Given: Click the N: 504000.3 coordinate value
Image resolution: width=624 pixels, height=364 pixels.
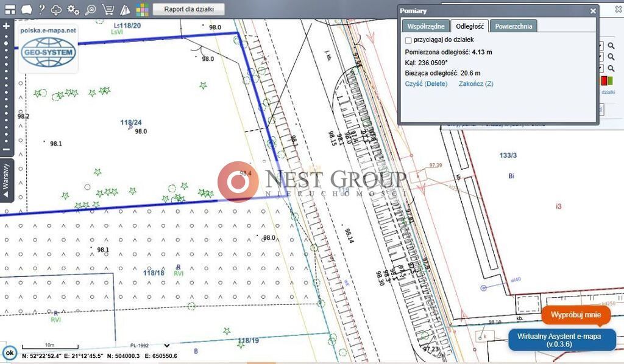Looking at the screenshot, I should [123, 356].
